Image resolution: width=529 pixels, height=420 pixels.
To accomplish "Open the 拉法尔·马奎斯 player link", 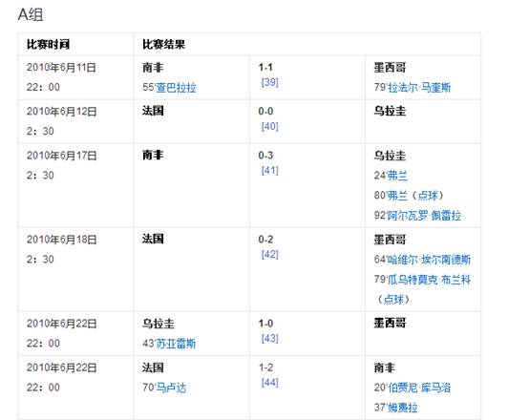I will click(x=419, y=88).
